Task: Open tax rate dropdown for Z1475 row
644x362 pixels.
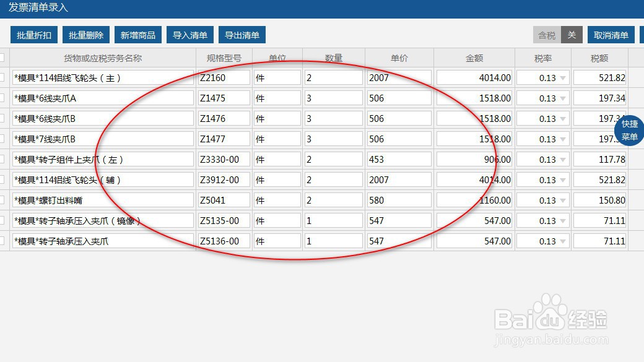Action: (x=563, y=98)
